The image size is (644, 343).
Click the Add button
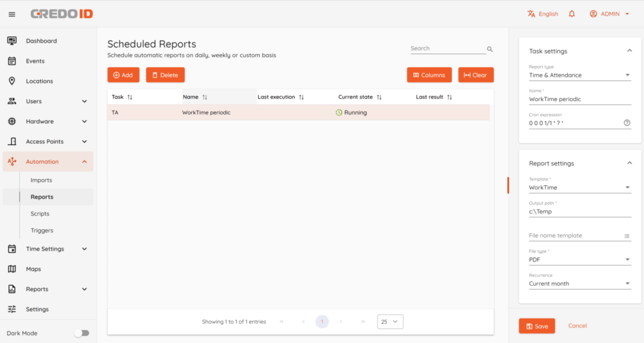pos(123,75)
